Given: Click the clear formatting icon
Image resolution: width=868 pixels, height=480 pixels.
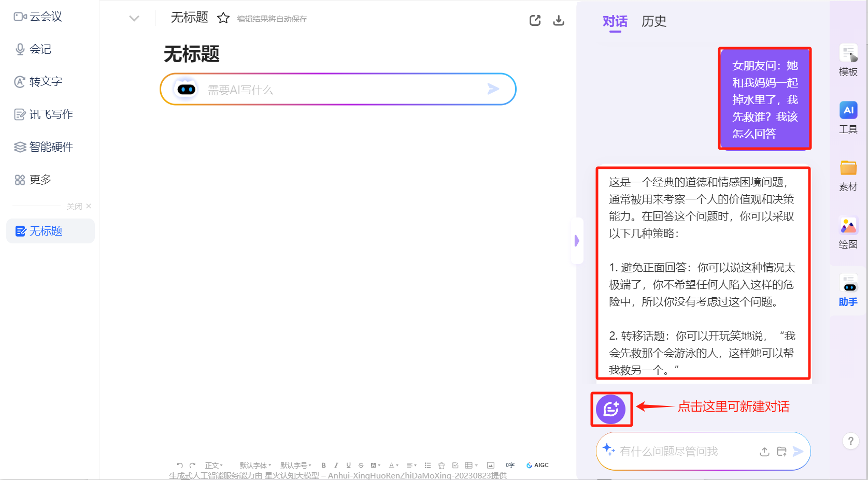Looking at the screenshot, I should 442,465.
